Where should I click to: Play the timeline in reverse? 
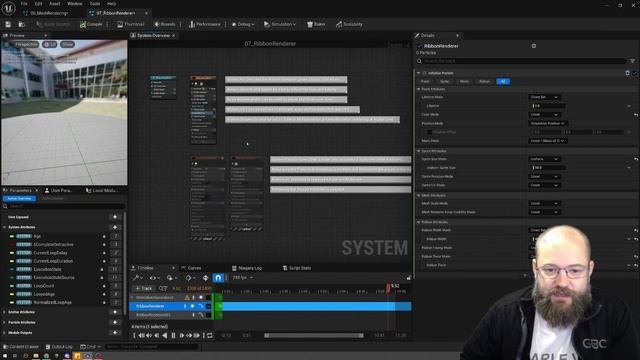point(165,336)
